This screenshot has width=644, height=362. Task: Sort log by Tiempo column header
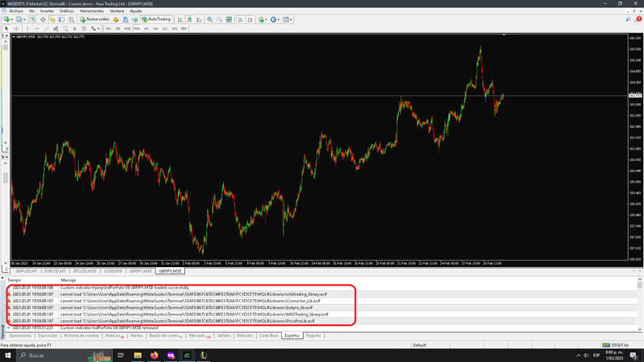[x=14, y=280]
